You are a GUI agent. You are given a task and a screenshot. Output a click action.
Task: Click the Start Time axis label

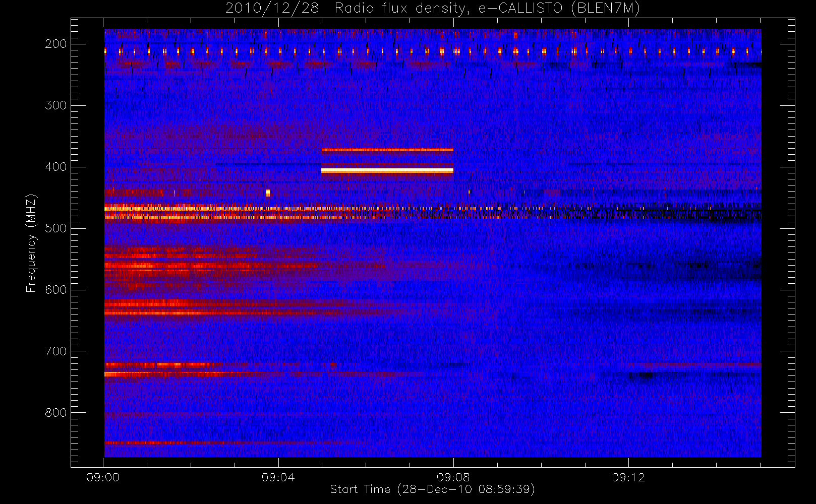pyautogui.click(x=432, y=489)
